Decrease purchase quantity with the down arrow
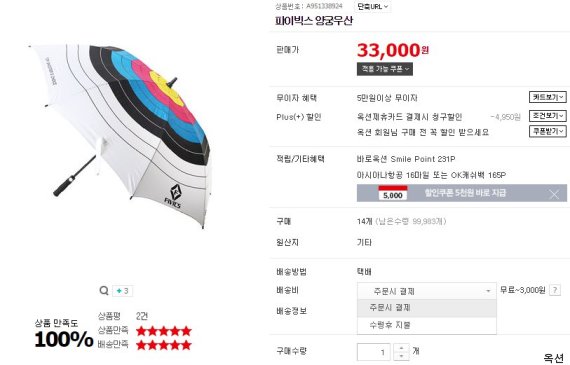The width and height of the screenshot is (570, 365). (x=401, y=356)
